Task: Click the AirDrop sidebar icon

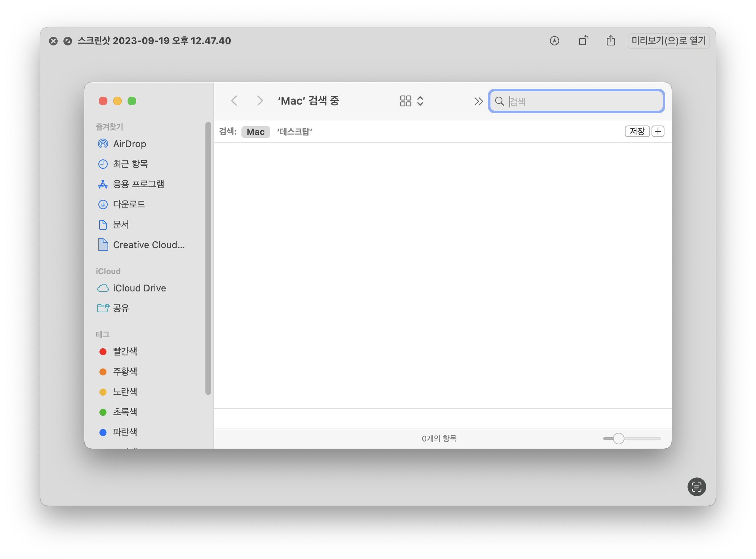Action: click(x=103, y=144)
